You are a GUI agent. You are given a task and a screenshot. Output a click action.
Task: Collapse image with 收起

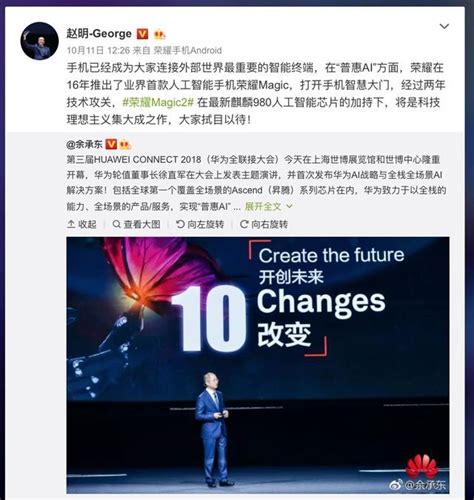click(82, 224)
